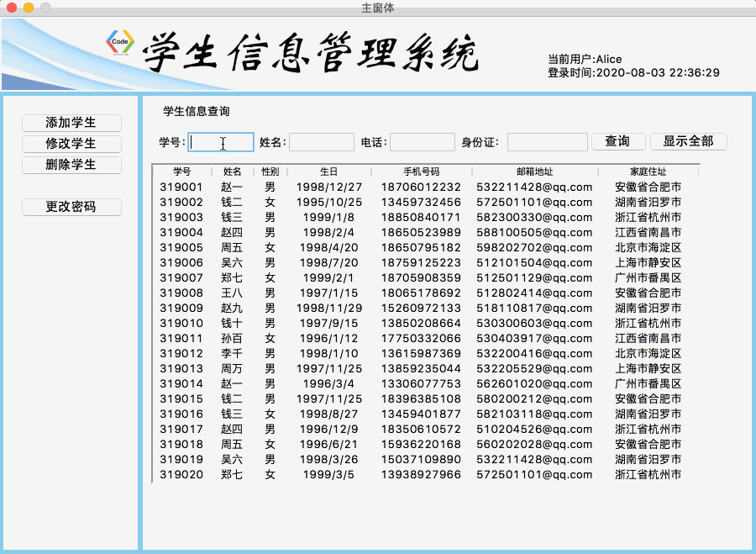Click phone number 18850840171

click(x=422, y=218)
